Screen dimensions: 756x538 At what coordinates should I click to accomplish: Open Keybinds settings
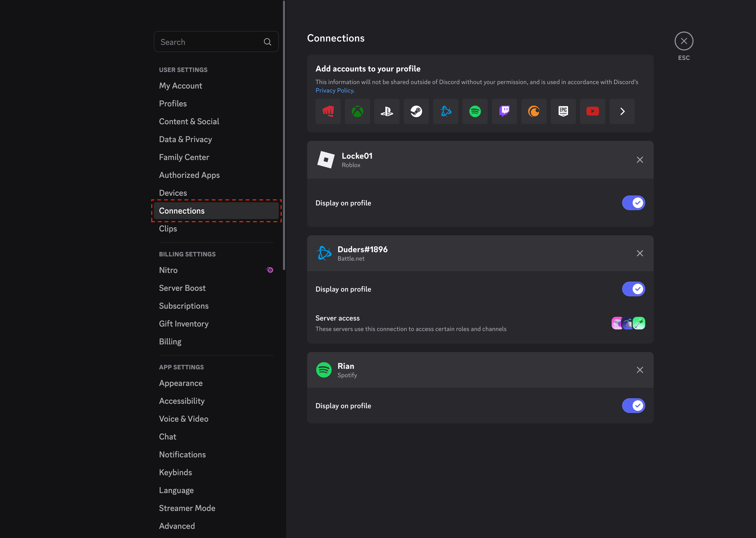coord(216,473)
